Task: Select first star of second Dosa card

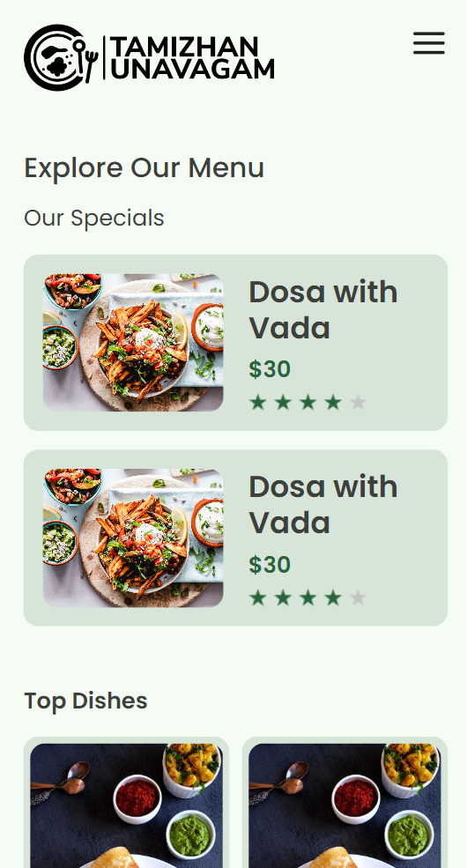Action: (258, 597)
